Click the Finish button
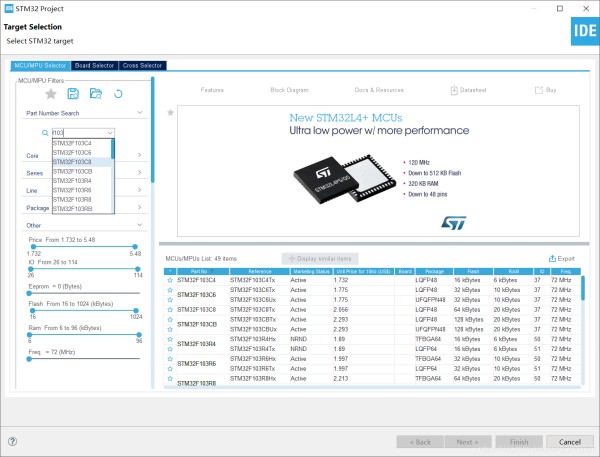Screen dimensions: 600x457 click(x=519, y=442)
